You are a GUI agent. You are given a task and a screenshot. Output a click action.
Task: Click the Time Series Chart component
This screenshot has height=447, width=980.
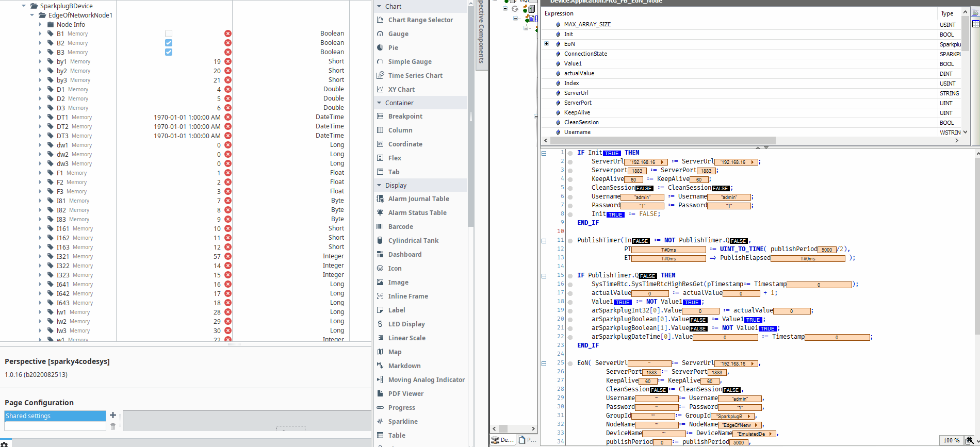click(x=415, y=75)
